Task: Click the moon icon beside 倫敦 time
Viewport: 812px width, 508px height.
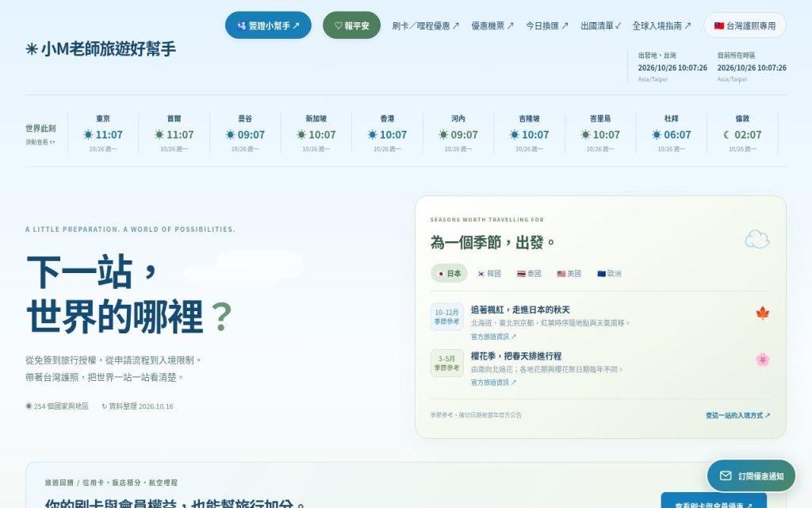Action: coord(726,135)
